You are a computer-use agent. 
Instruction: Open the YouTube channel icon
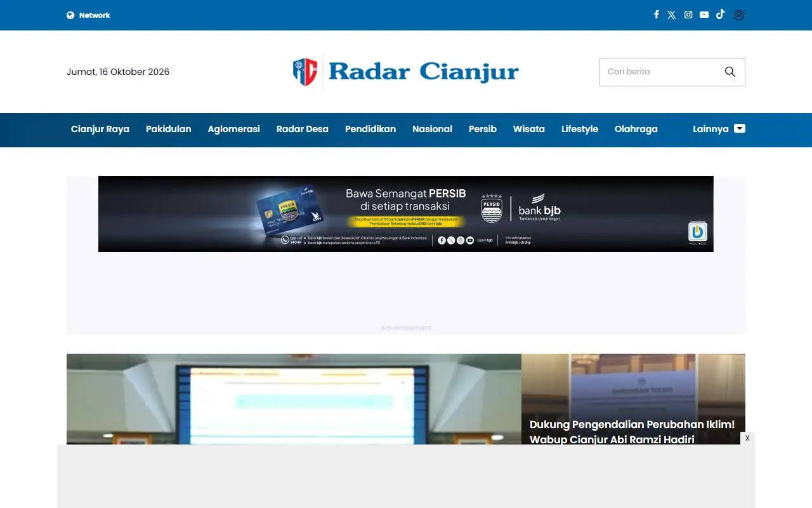tap(704, 15)
